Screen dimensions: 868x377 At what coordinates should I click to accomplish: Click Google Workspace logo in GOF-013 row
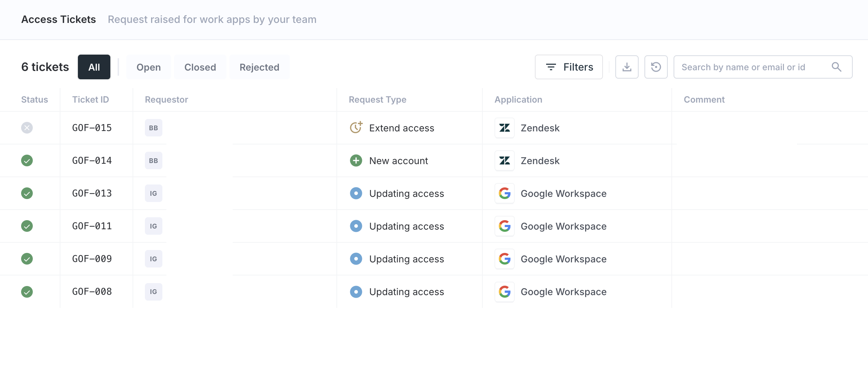[504, 194]
